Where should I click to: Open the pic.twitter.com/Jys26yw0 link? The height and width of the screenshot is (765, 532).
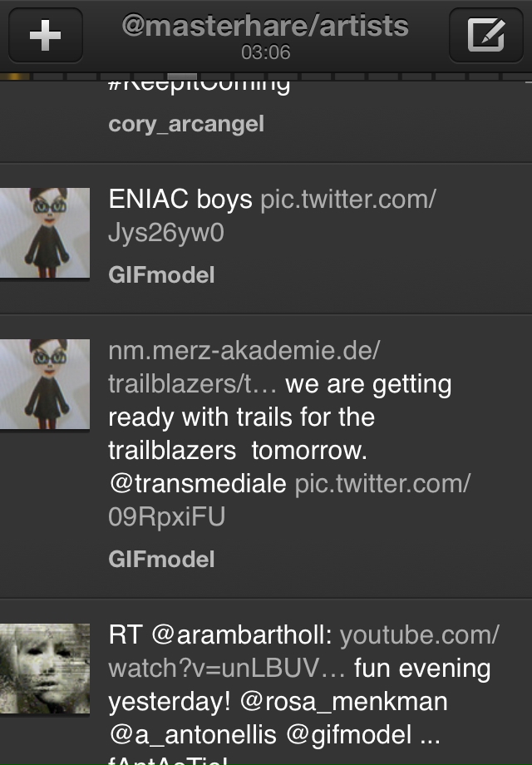tap(272, 215)
